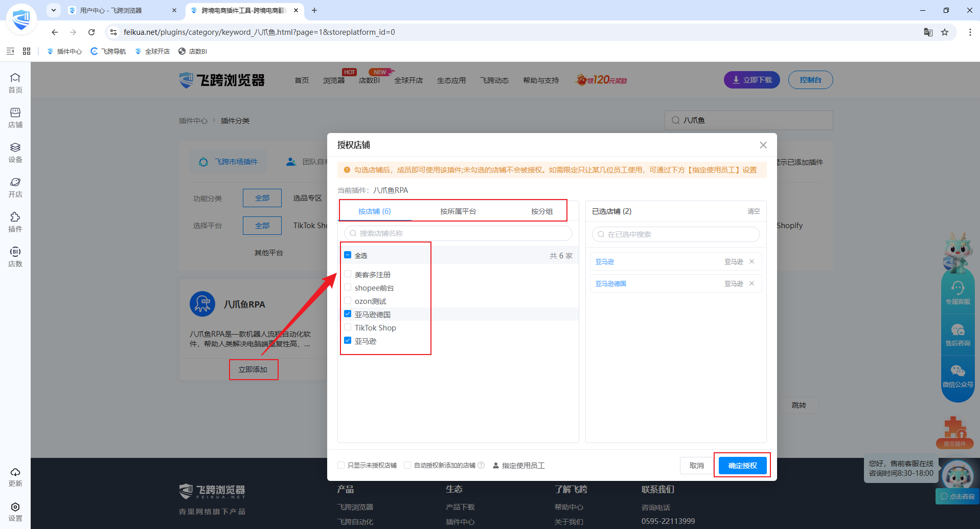Check the shopee前台 store checkbox

pos(348,288)
